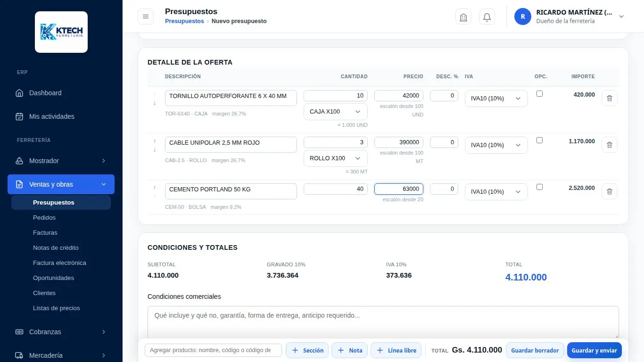The width and height of the screenshot is (644, 362).
Task: Click the Condiciones comerciales text area
Action: (x=383, y=322)
